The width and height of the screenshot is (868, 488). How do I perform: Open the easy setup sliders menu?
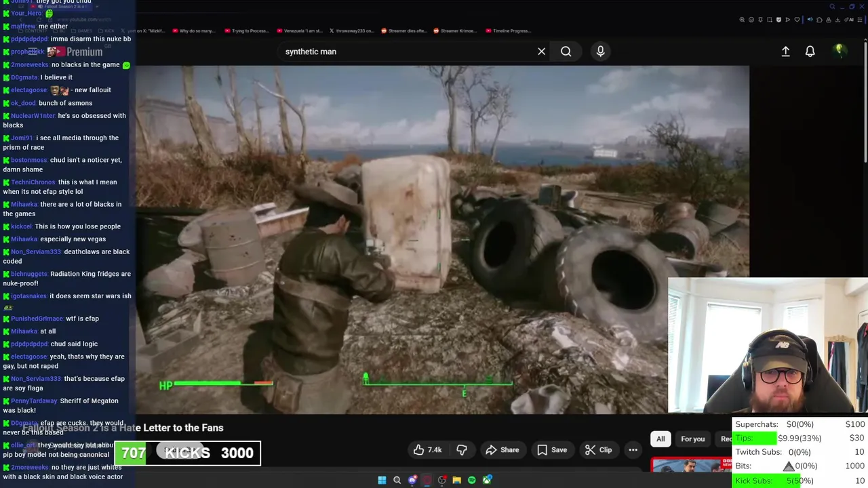tap(860, 20)
